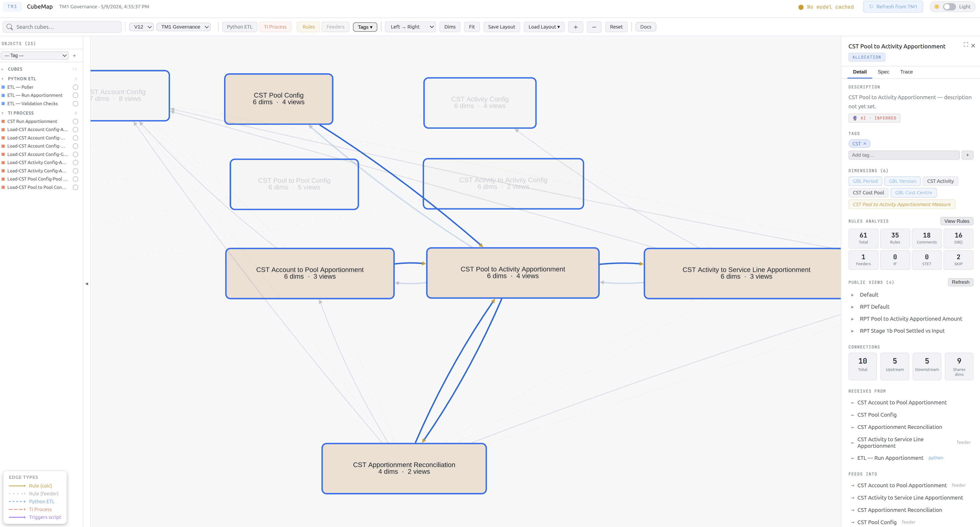Image resolution: width=980 pixels, height=527 pixels.
Task: Select the CST Apportionment Reconciliation cube node
Action: (x=404, y=468)
